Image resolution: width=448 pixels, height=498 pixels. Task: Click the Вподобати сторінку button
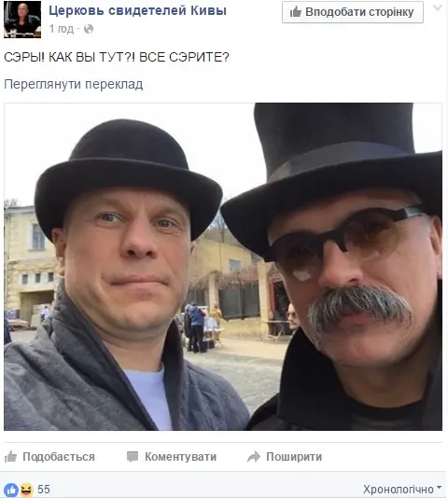353,12
